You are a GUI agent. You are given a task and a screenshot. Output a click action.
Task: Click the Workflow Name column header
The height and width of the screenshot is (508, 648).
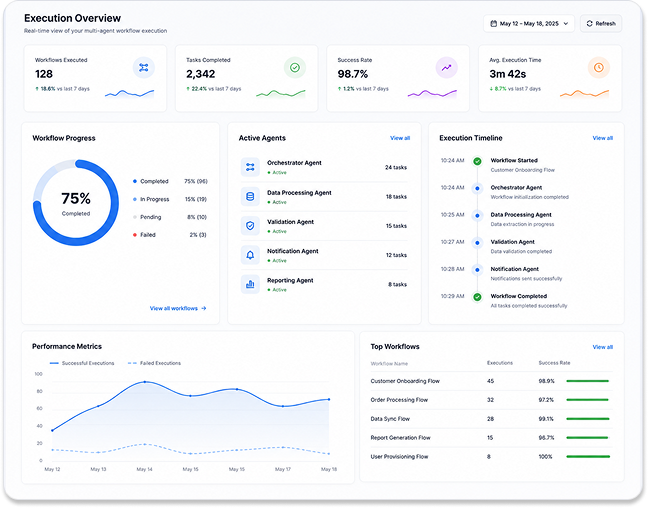click(x=389, y=364)
